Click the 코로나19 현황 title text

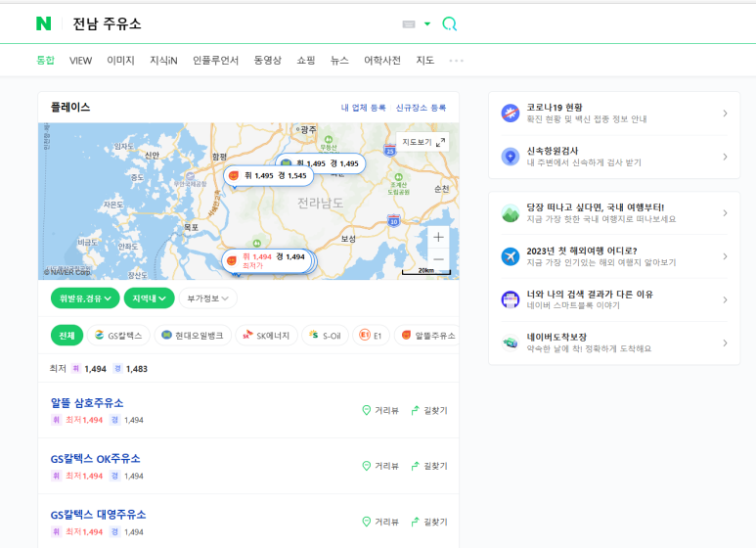coord(555,108)
